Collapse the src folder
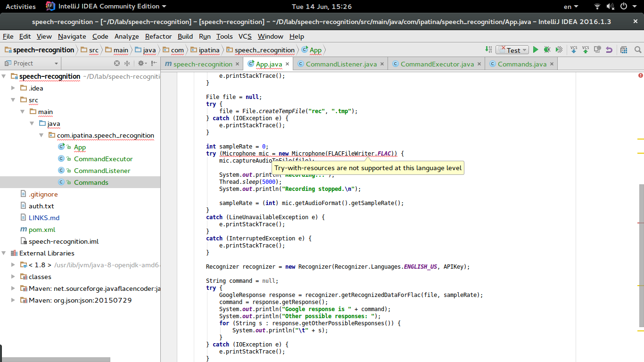Image resolution: width=644 pixels, height=362 pixels. click(13, 100)
